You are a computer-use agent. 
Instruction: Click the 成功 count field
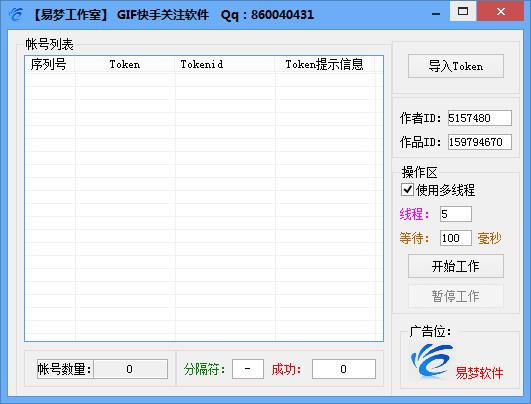(x=344, y=369)
